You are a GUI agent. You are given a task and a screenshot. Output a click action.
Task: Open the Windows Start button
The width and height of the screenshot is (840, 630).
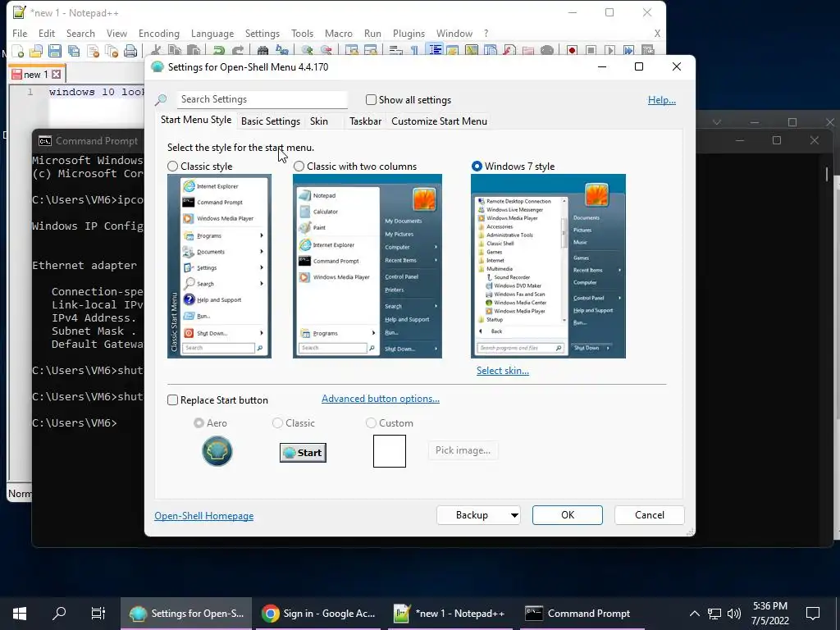click(20, 614)
